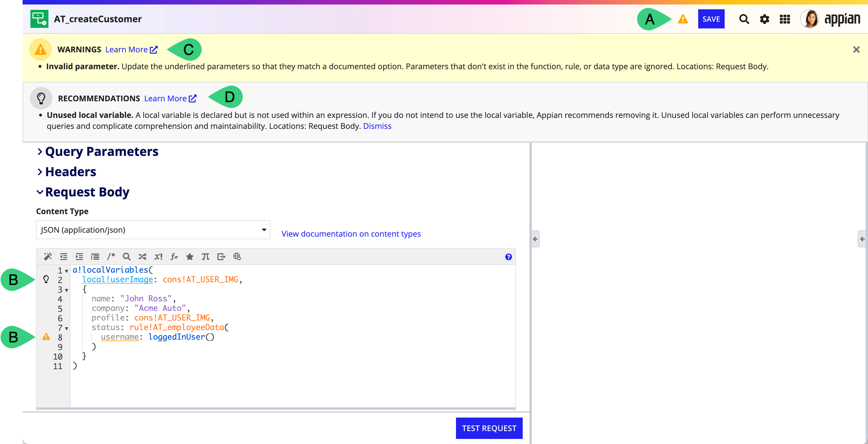
Task: Open the settings gear menu in header
Action: 764,19
